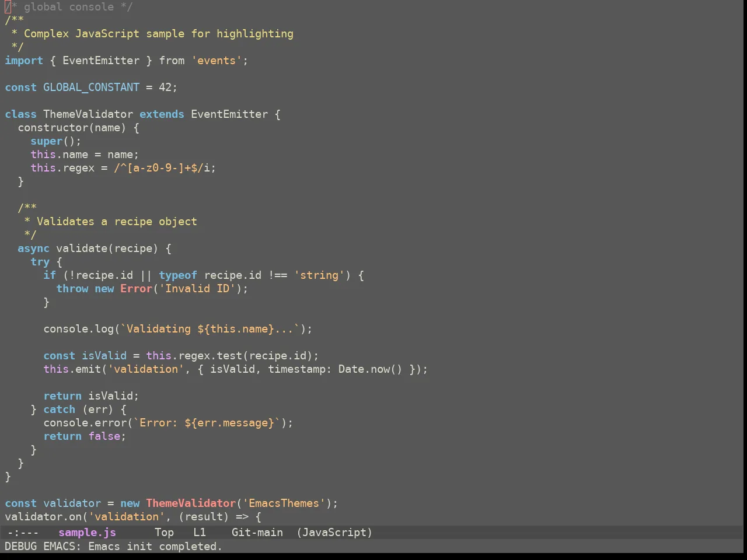Click the 'events' string literal
Screen dimensions: 747x560
click(x=217, y=61)
